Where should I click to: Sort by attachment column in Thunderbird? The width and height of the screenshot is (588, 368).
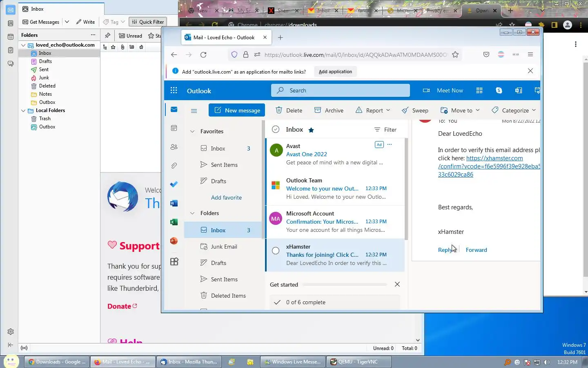[122, 47]
